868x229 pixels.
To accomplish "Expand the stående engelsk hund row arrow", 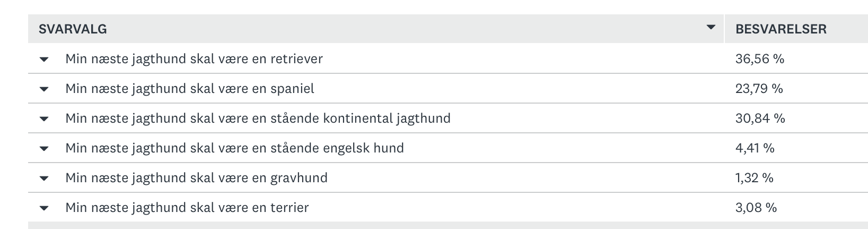I will pos(44,148).
